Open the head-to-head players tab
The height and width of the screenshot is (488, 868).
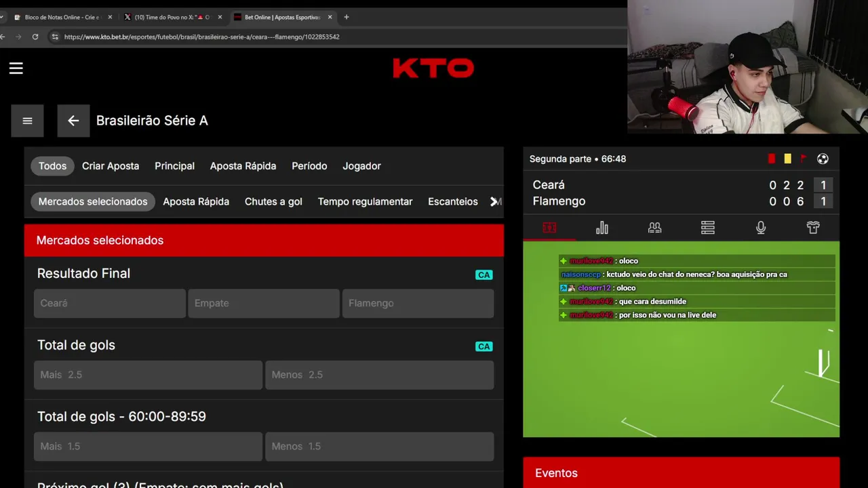(x=655, y=228)
